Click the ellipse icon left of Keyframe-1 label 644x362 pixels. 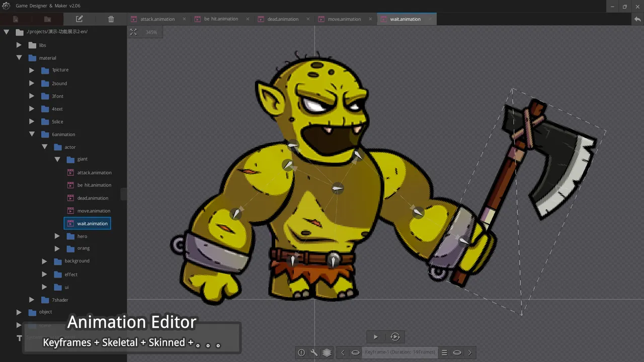tap(355, 352)
